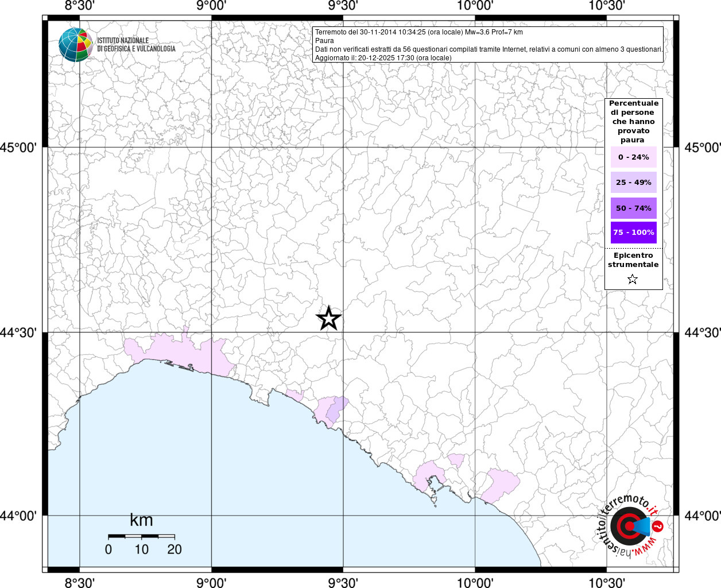The height and width of the screenshot is (588, 721).
Task: Click the scale bar '20' value
Action: click(175, 550)
